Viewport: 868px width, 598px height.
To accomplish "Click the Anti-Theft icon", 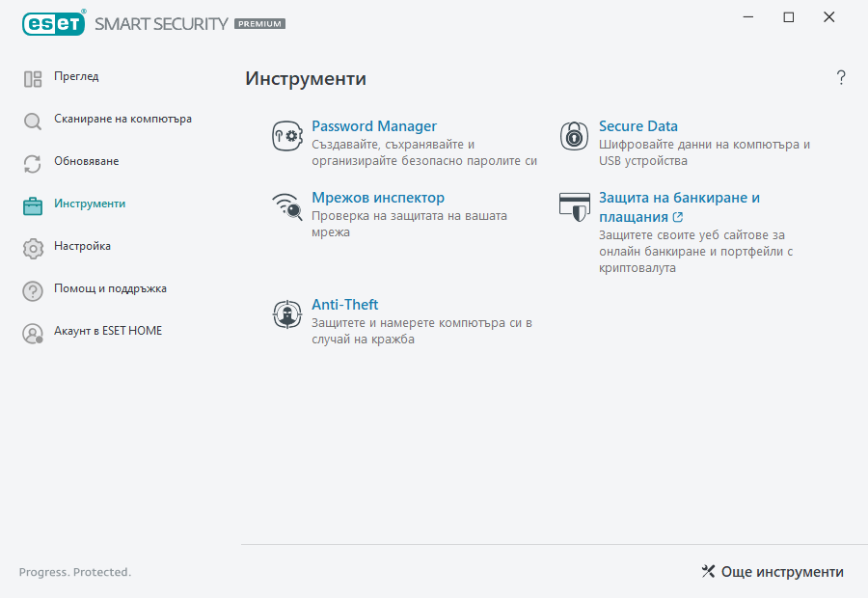I will [286, 313].
